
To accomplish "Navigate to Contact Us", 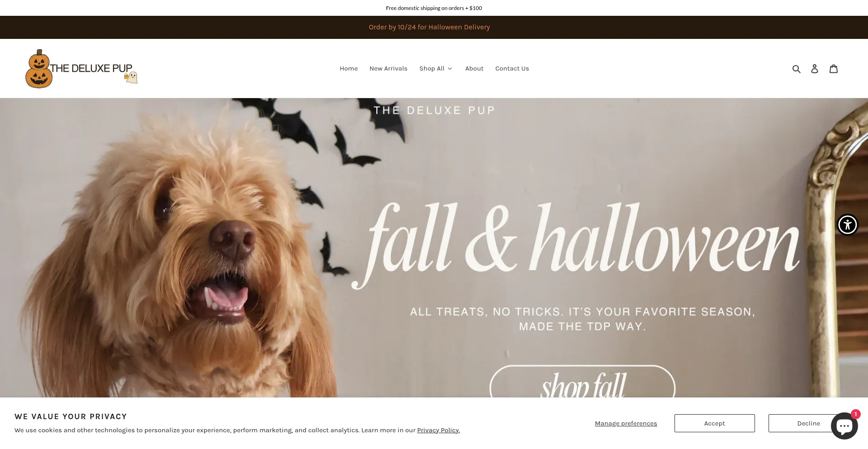I will [512, 69].
